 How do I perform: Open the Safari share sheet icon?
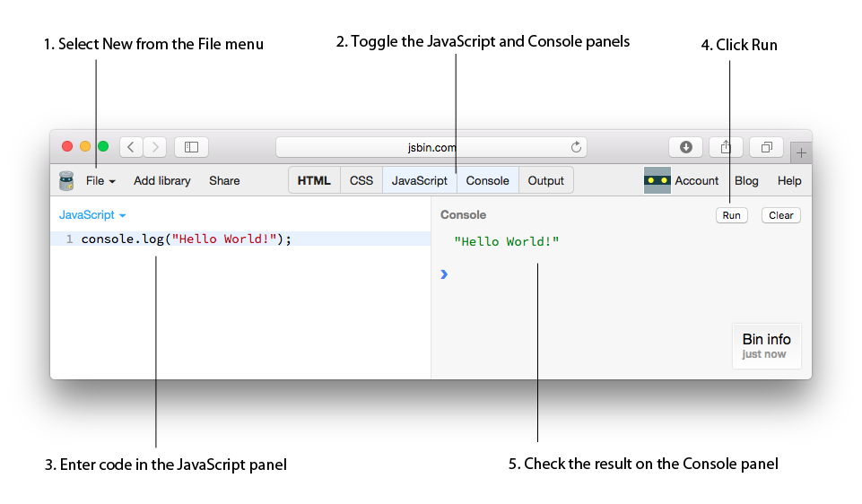tap(727, 147)
